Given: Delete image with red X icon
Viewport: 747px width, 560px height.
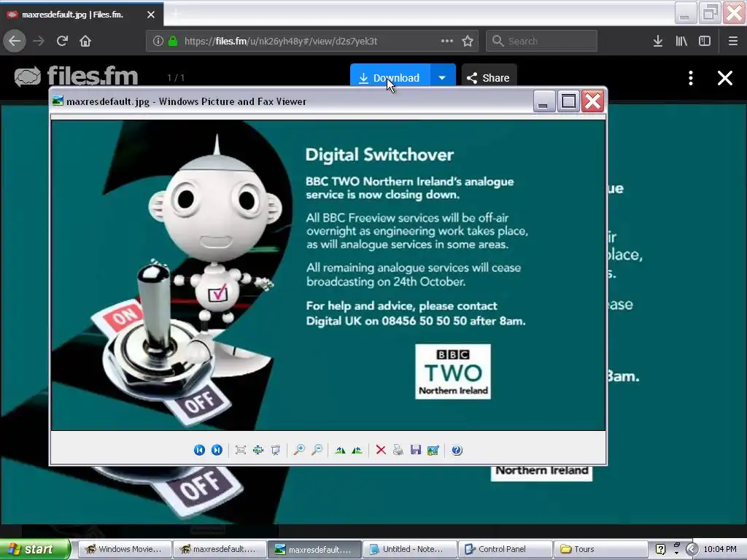Looking at the screenshot, I should point(381,450).
